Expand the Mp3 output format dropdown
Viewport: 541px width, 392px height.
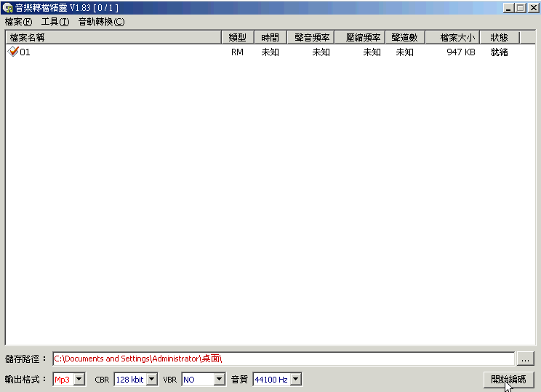(79, 379)
